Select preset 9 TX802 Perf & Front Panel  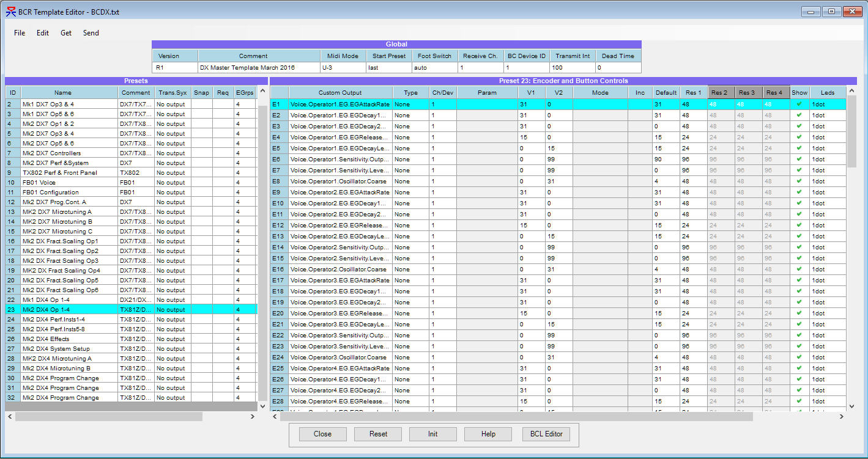coord(132,173)
